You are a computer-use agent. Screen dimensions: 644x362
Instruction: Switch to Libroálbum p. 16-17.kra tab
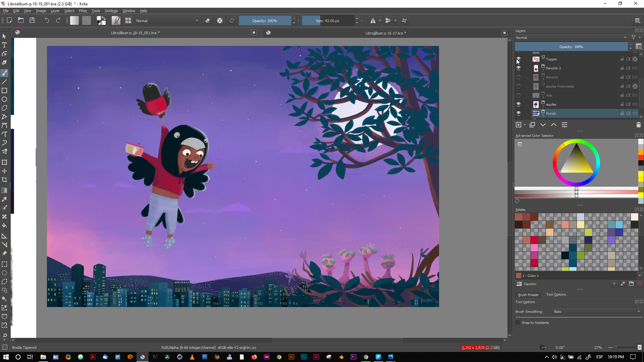(386, 33)
